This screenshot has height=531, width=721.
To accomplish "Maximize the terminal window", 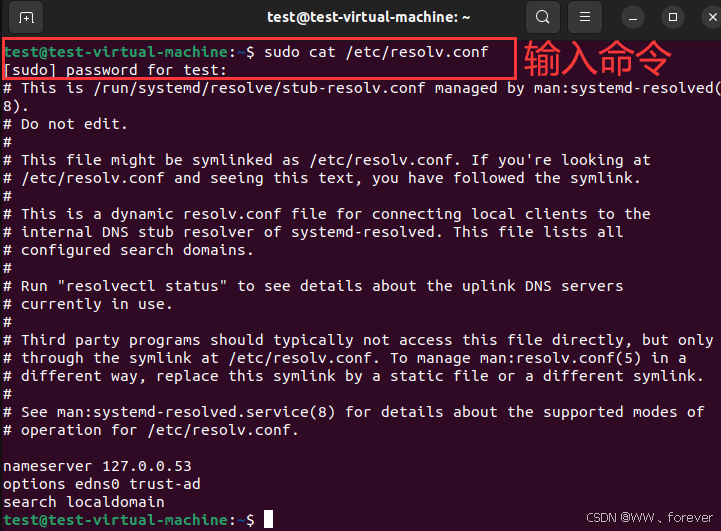I will coord(673,17).
